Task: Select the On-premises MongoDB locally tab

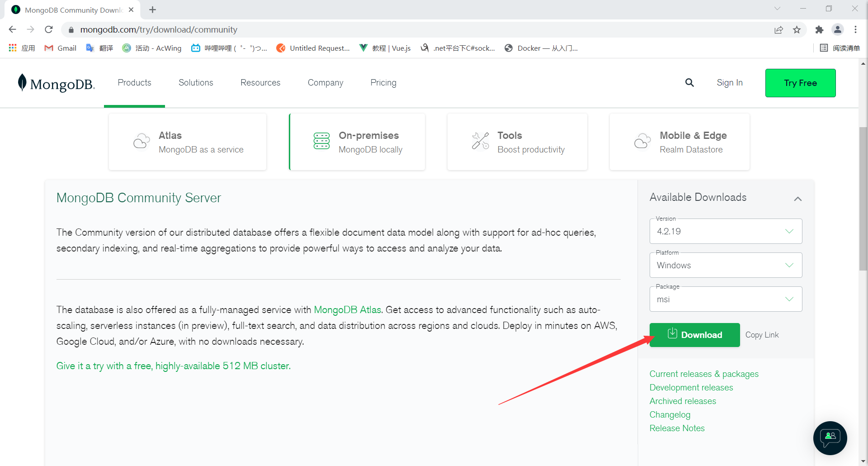Action: pos(357,142)
